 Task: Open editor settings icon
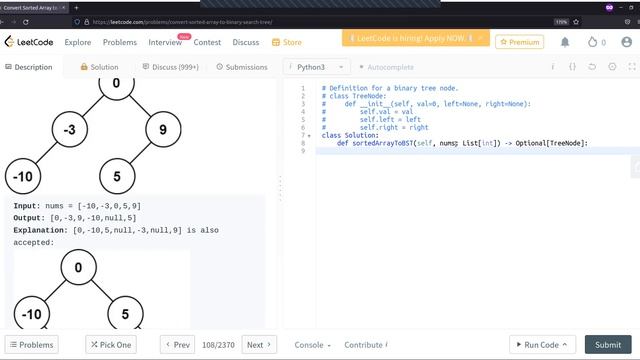click(x=612, y=67)
